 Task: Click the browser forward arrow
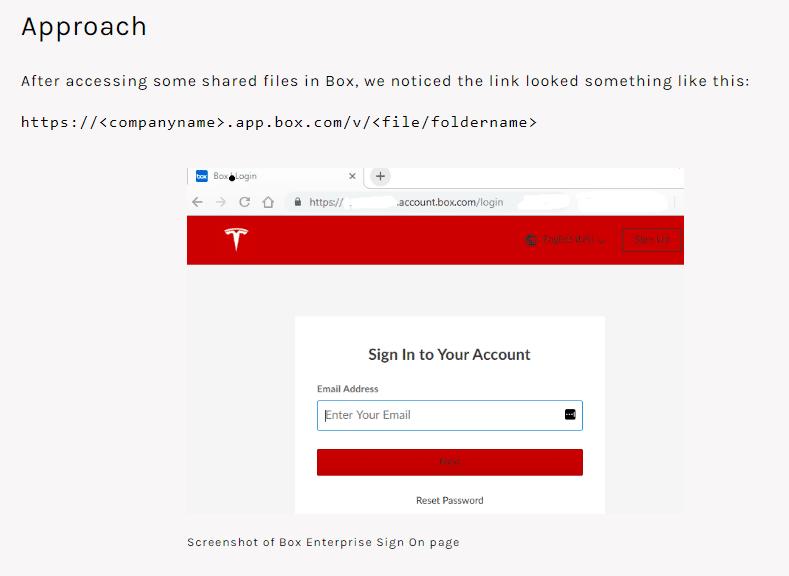point(221,202)
